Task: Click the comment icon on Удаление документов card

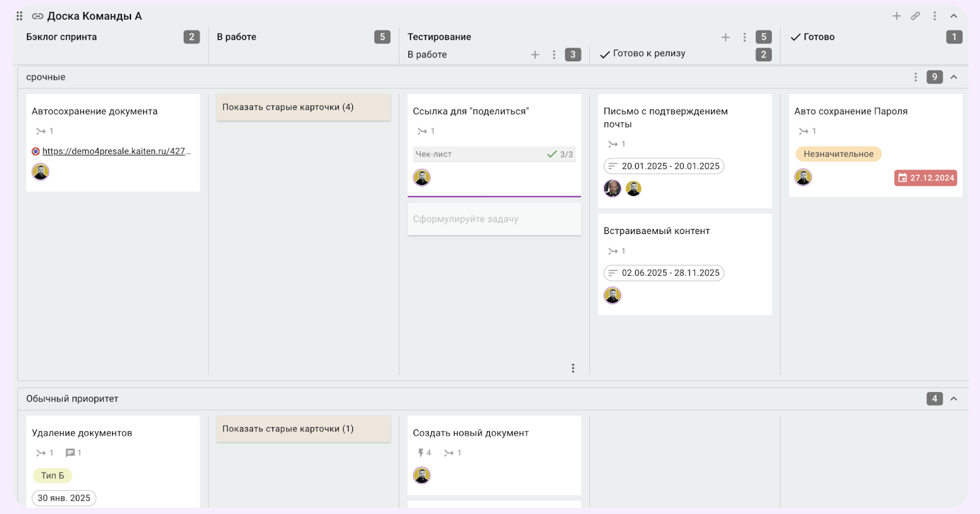Action: (70, 453)
